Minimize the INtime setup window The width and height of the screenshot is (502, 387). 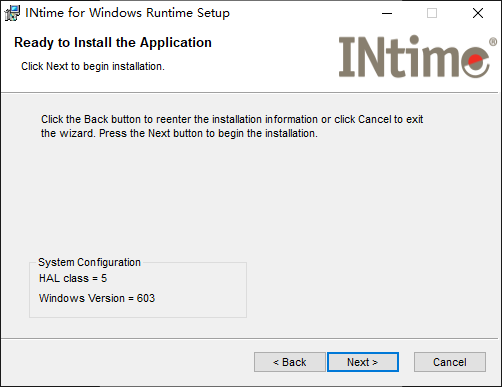(387, 13)
